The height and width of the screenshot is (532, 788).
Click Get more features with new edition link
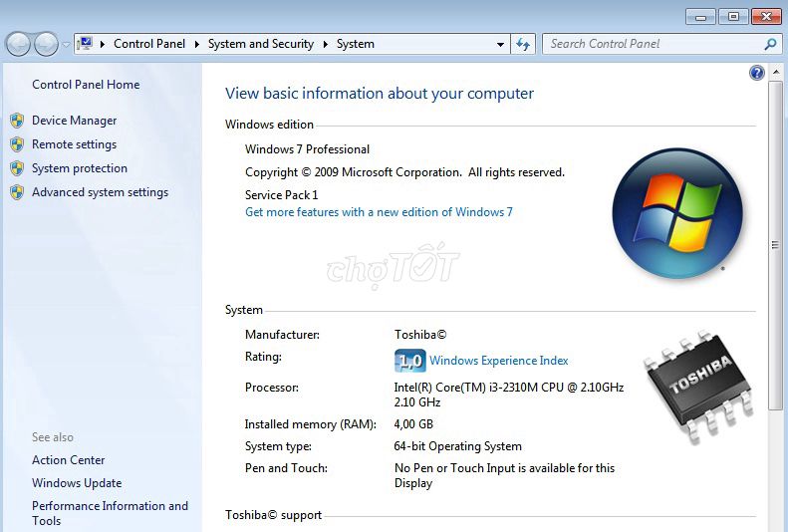[x=379, y=212]
